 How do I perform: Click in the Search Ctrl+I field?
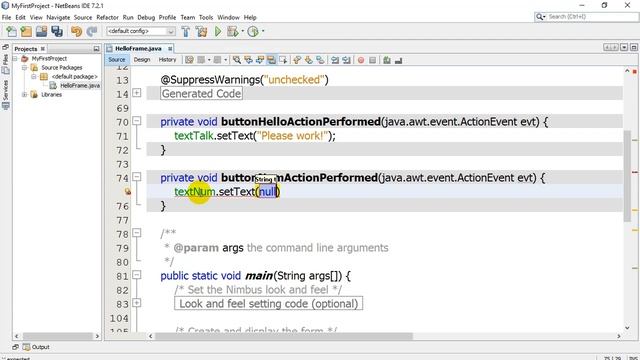(592, 17)
